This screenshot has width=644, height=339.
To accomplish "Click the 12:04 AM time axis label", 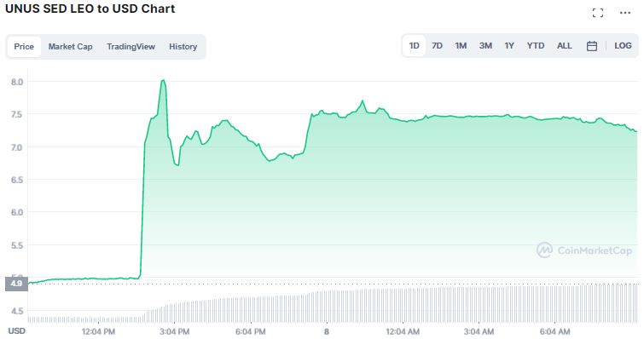I will point(403,331).
